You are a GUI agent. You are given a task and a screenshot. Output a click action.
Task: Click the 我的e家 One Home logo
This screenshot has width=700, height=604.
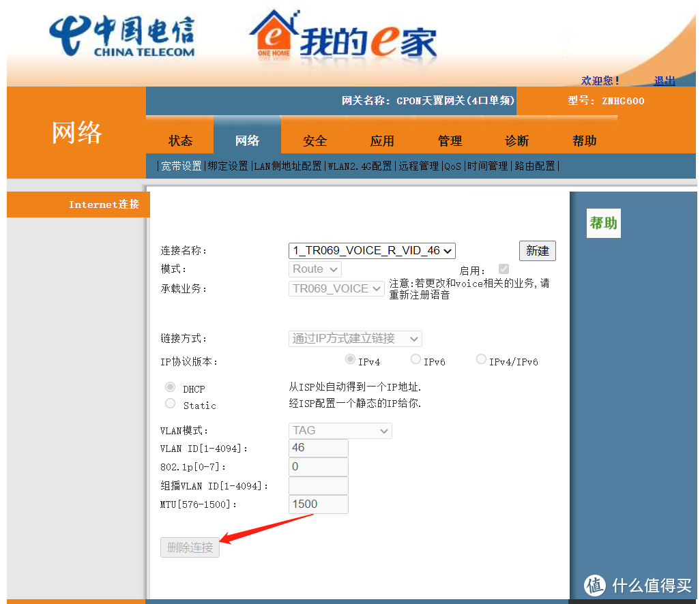pyautogui.click(x=343, y=37)
